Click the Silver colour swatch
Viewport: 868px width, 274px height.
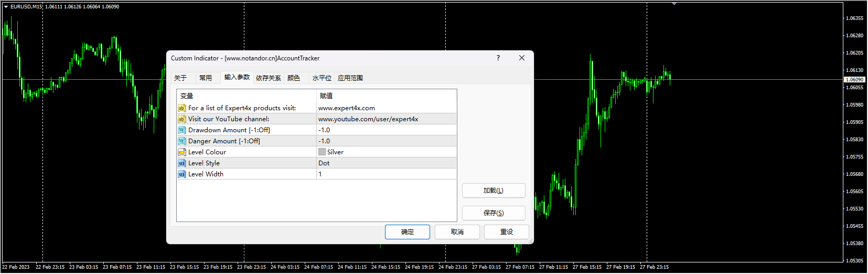pyautogui.click(x=322, y=152)
